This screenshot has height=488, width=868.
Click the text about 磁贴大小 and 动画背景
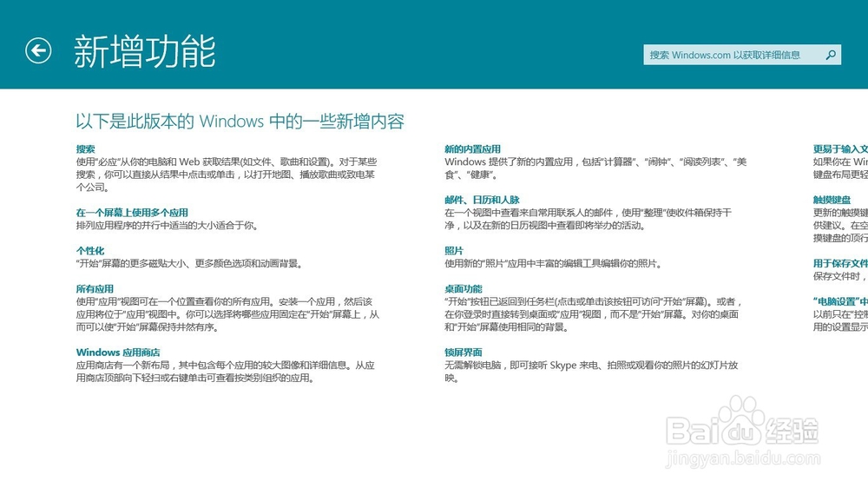189,264
